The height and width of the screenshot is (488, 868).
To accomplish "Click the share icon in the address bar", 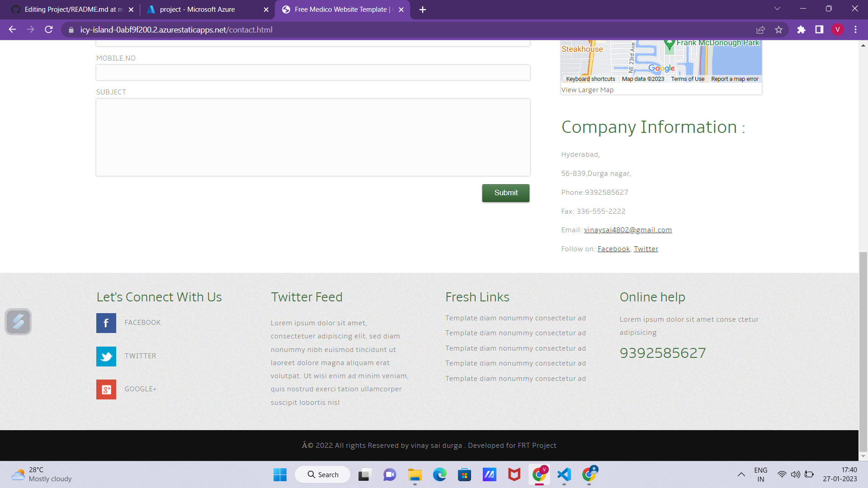I will 761,29.
